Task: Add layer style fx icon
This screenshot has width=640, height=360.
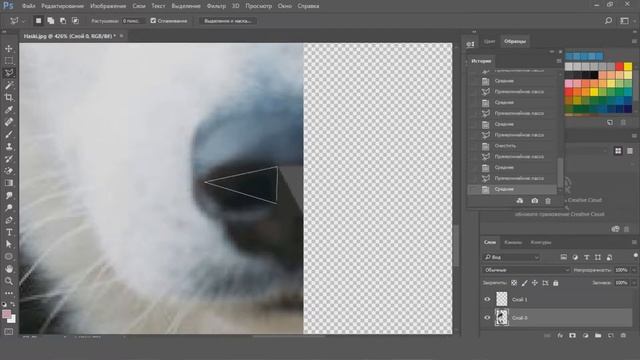Action: 560,336
